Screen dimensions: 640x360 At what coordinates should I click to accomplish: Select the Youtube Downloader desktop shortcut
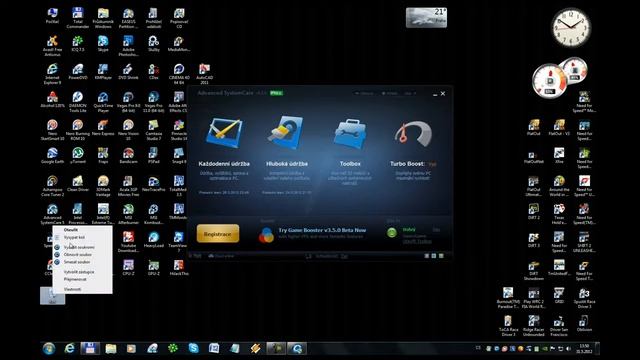click(128, 242)
